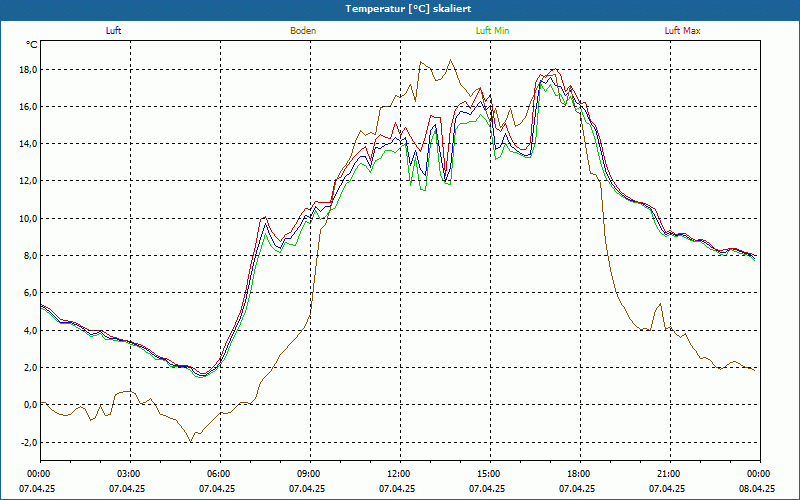Click the 14,0 y-axis value
Screen dimensions: 800x500
click(28, 144)
